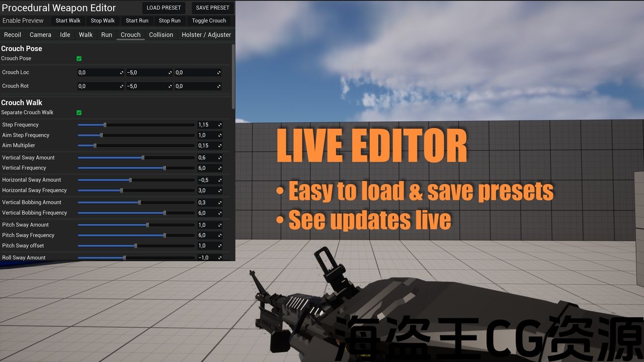Click the editor panel vertical scrollbar
Image resolution: width=644 pixels, height=362 pixels.
(x=233, y=75)
